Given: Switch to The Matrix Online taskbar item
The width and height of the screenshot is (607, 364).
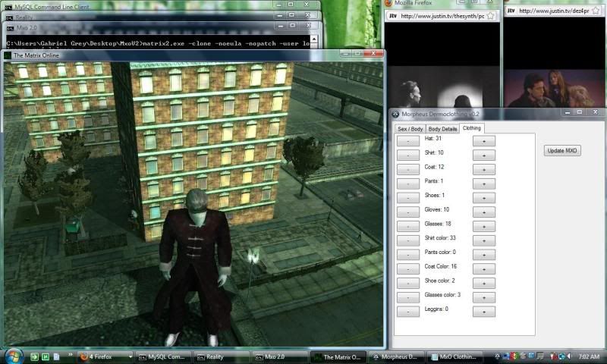Looking at the screenshot, I should pos(337,356).
